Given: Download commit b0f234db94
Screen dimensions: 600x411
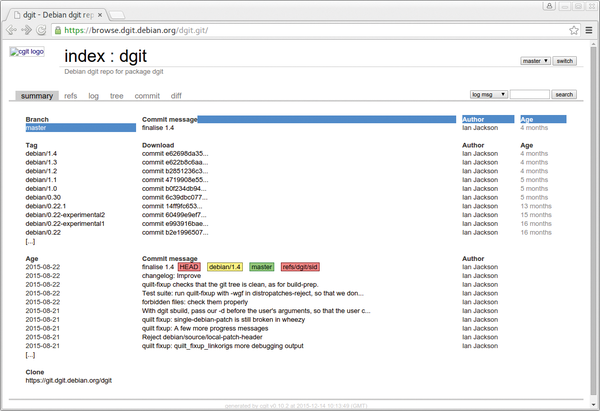Looking at the screenshot, I should [174, 189].
